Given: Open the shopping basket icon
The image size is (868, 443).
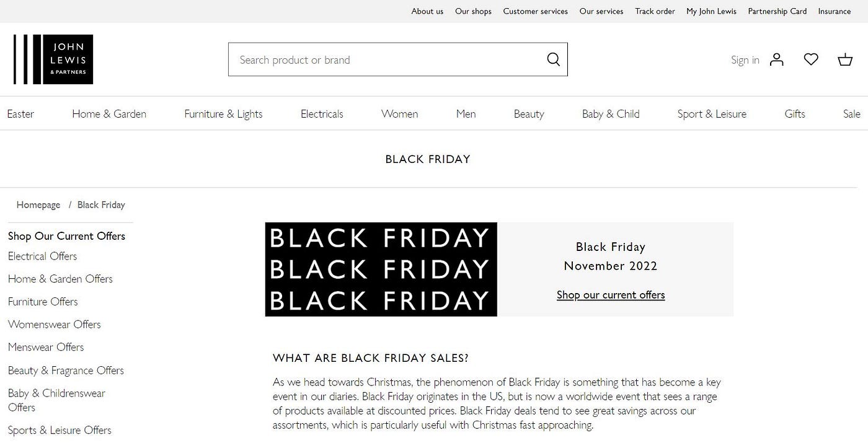Looking at the screenshot, I should [845, 59].
